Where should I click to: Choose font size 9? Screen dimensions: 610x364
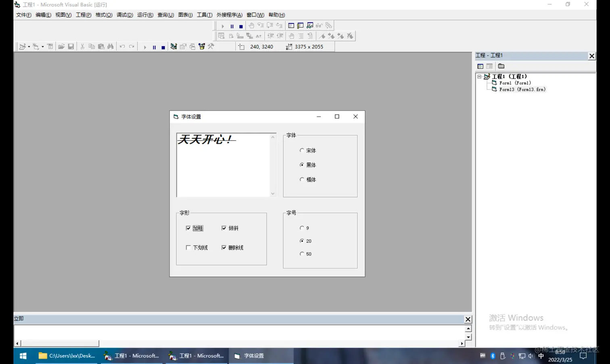[305, 228]
